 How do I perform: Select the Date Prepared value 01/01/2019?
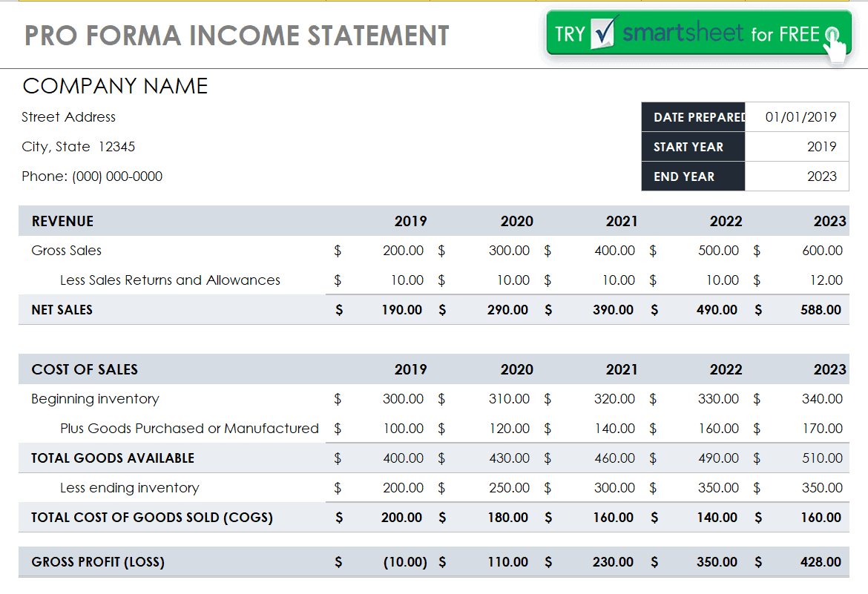pyautogui.click(x=797, y=117)
